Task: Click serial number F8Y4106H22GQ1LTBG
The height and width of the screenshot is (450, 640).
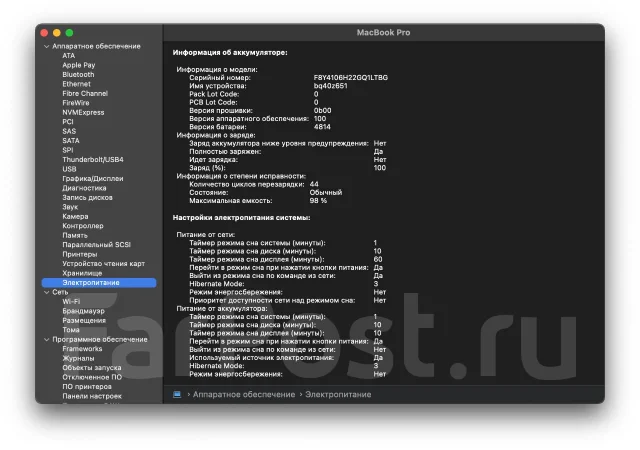Action: [351, 78]
